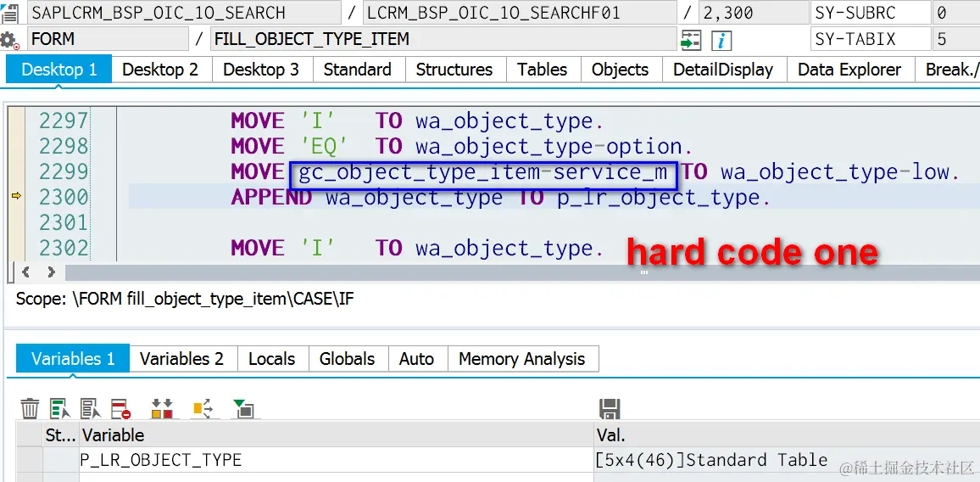Click the SAPLCRM_BSP_OIC_1O_SEARCH program field

[184, 13]
